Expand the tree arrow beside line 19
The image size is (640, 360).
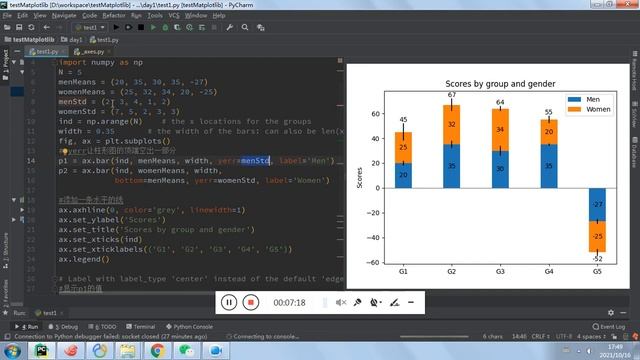[x=22, y=210]
